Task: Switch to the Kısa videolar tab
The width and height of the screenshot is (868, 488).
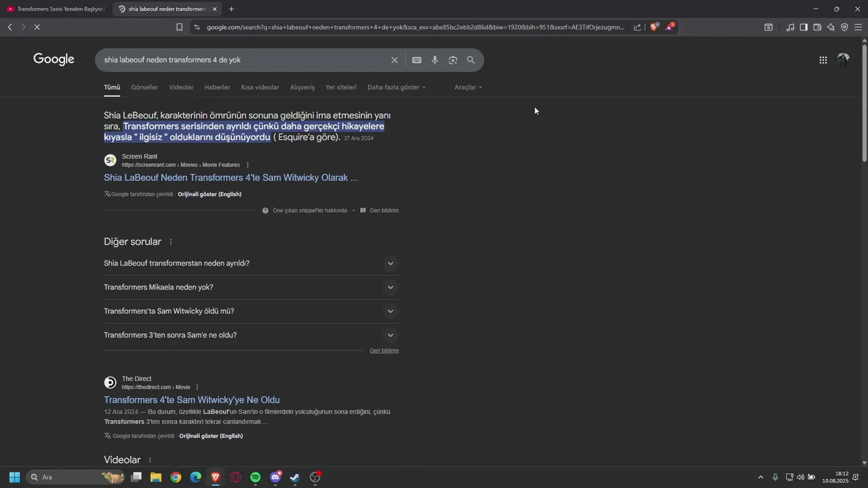Action: [x=260, y=87]
